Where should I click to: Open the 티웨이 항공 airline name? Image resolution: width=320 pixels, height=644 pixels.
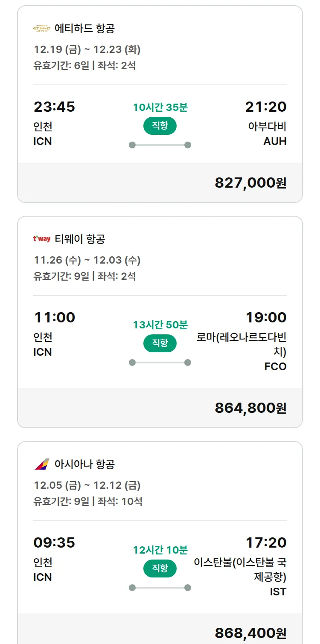(80, 239)
